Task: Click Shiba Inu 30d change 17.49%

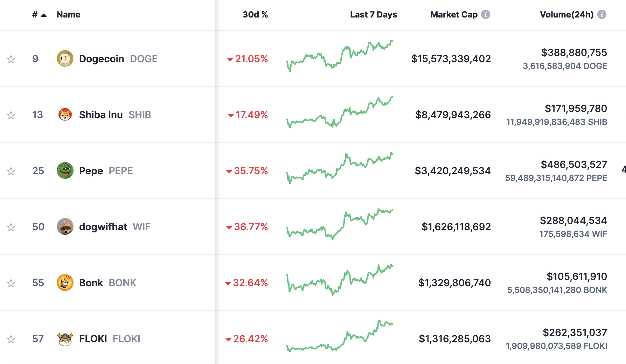Action: (x=248, y=115)
